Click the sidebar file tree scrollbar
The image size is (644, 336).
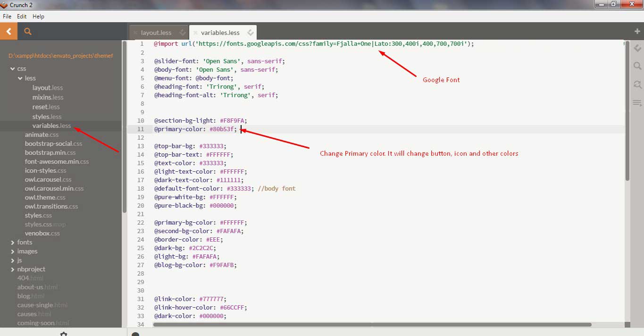point(124,126)
